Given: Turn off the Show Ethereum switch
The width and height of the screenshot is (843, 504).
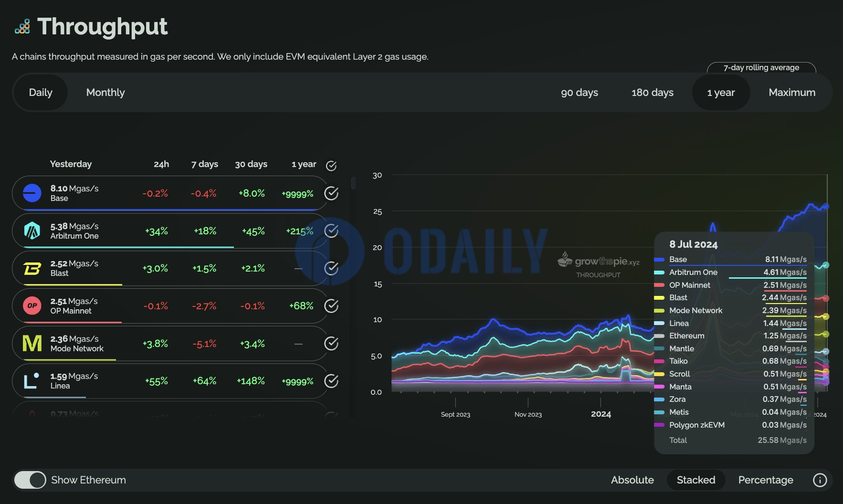Looking at the screenshot, I should pyautogui.click(x=30, y=480).
